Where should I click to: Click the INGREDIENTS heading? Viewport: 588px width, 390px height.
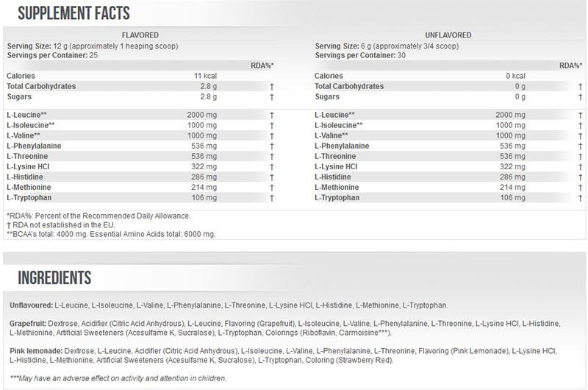click(x=54, y=277)
